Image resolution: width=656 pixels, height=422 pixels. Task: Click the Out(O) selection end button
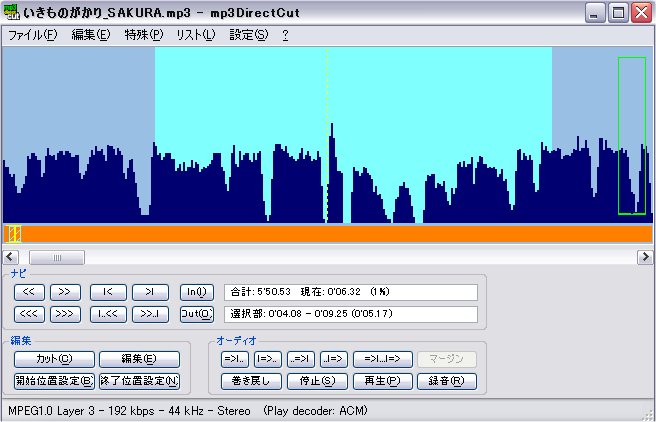(197, 314)
